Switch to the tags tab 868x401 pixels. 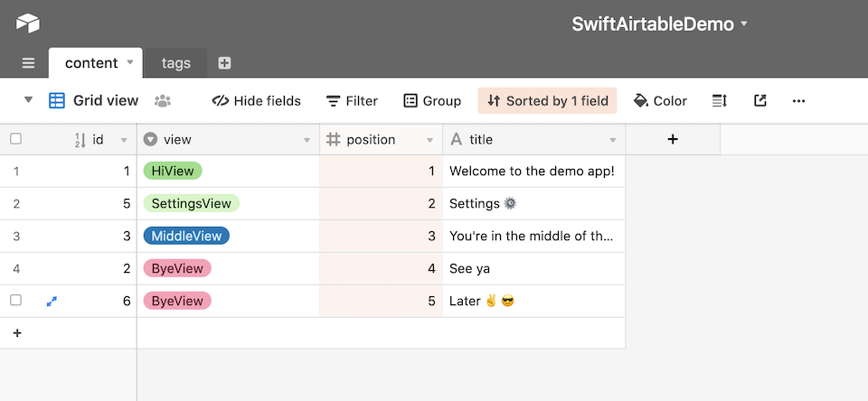(x=176, y=63)
